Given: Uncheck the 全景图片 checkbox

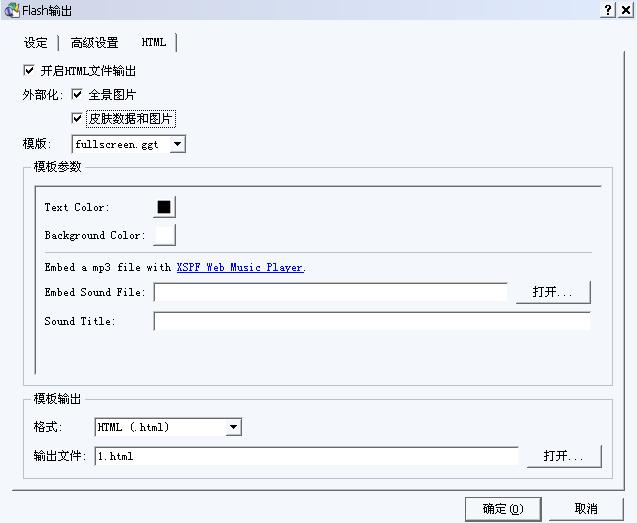Looking at the screenshot, I should (x=77, y=95).
